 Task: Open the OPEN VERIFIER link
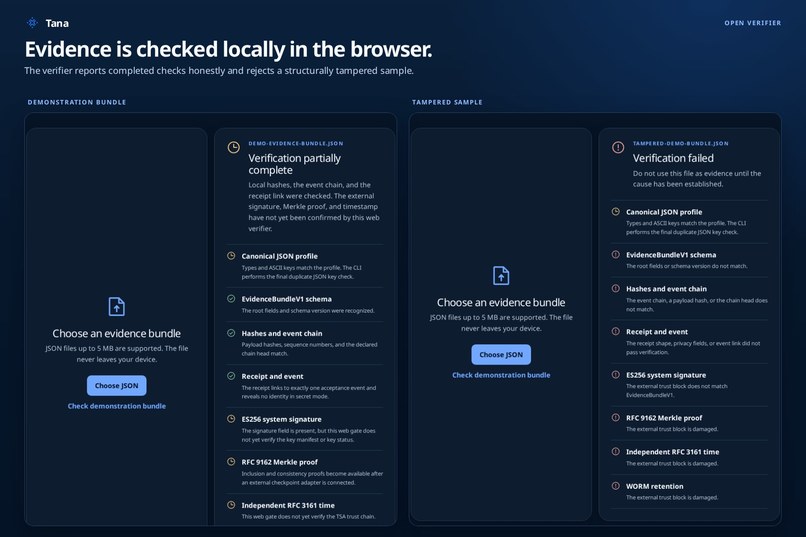coord(753,23)
